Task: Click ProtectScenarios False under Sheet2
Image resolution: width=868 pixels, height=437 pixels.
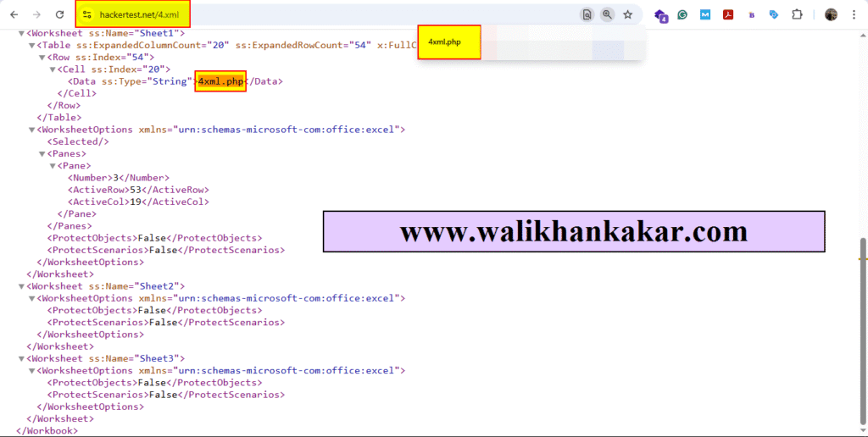Action: 166,323
